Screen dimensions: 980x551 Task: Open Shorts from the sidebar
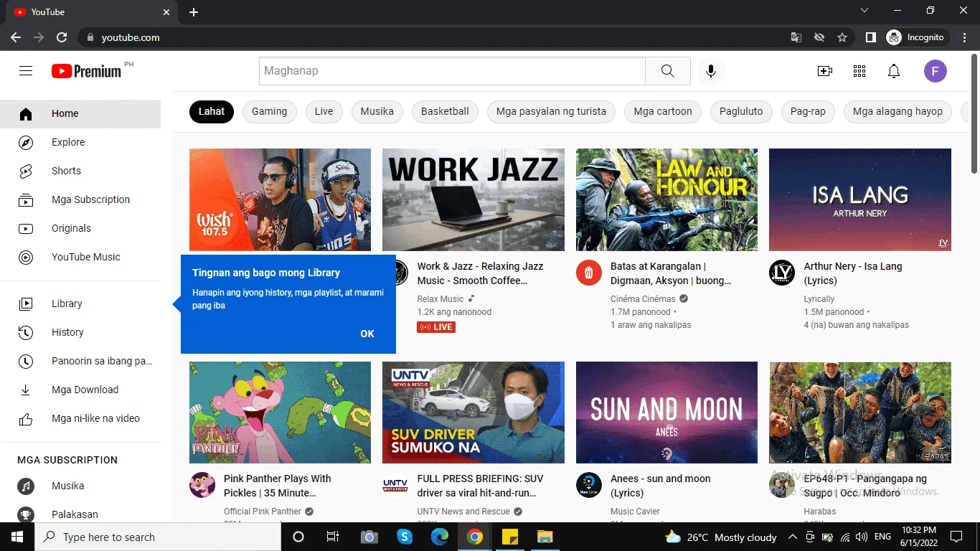[x=80, y=171]
